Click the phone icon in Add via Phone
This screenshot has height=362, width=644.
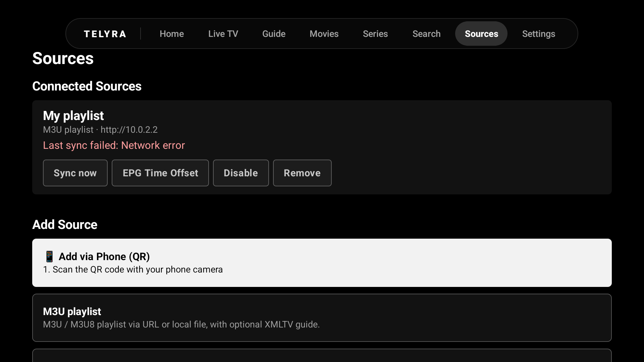click(49, 256)
